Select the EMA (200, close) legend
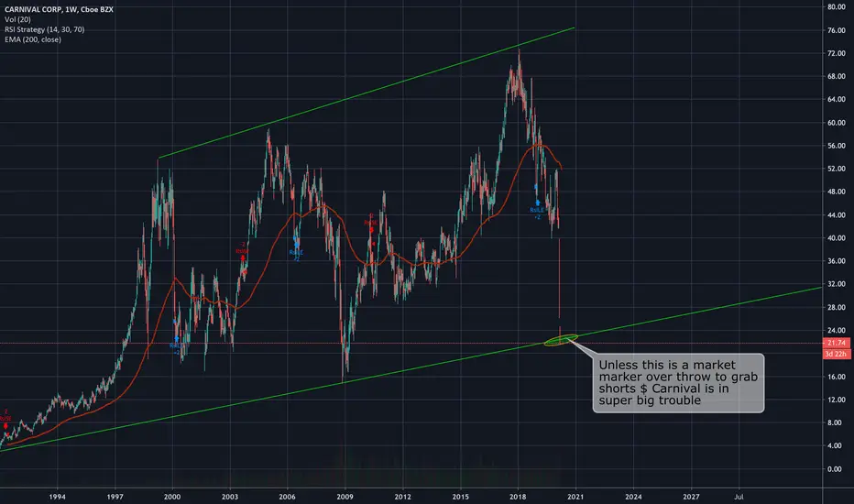854x504 pixels. pos(33,39)
